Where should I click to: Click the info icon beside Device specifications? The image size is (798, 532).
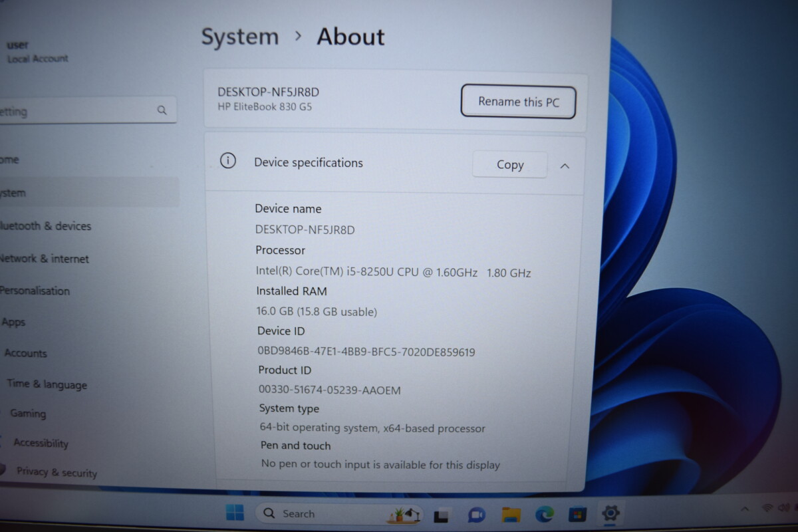click(x=228, y=161)
